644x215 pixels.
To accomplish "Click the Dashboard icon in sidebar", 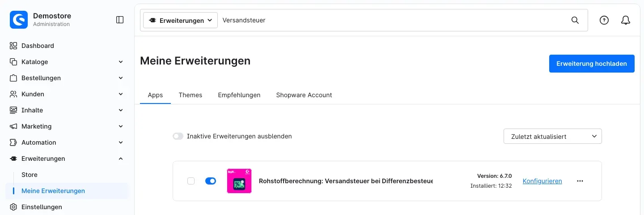I will point(13,46).
